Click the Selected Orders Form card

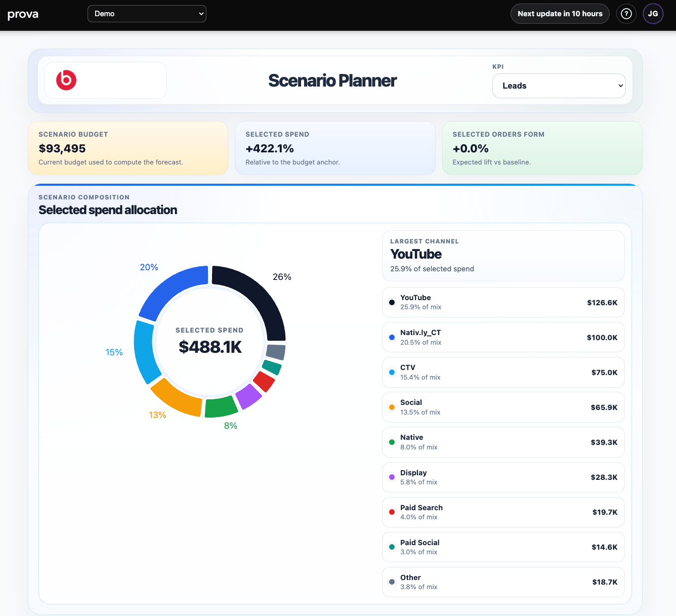coord(542,148)
